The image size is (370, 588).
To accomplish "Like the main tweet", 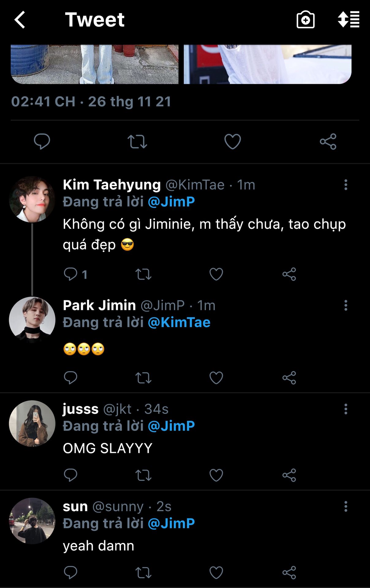I will [x=232, y=141].
